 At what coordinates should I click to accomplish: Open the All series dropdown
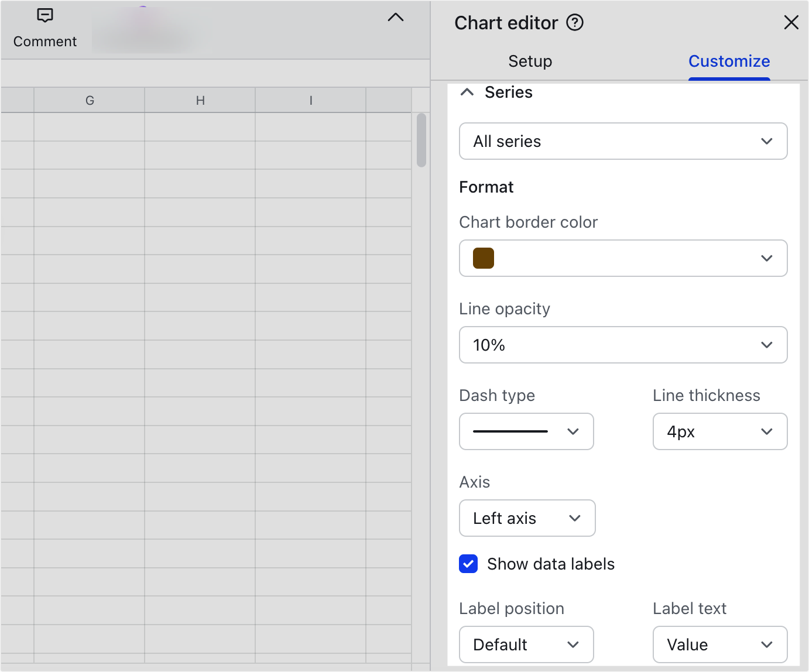click(x=623, y=141)
